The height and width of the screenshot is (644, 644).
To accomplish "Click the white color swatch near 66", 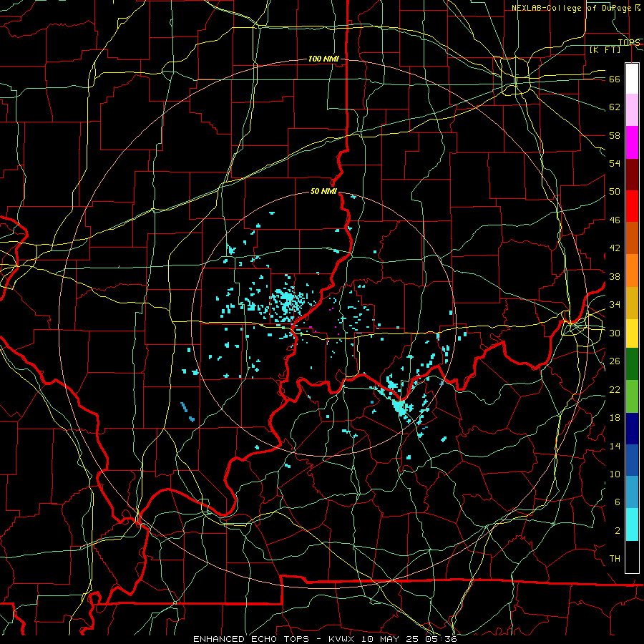I will [x=632, y=79].
